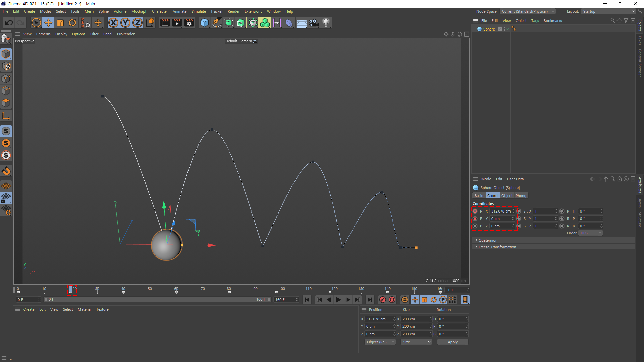The width and height of the screenshot is (644, 362).
Task: Click the Apply button
Action: (x=452, y=342)
